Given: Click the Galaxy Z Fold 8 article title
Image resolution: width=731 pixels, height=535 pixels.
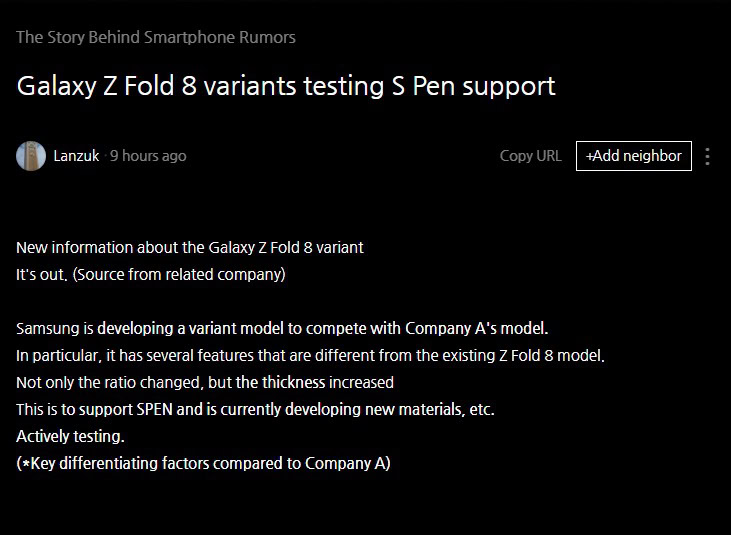Looking at the screenshot, I should pyautogui.click(x=286, y=86).
